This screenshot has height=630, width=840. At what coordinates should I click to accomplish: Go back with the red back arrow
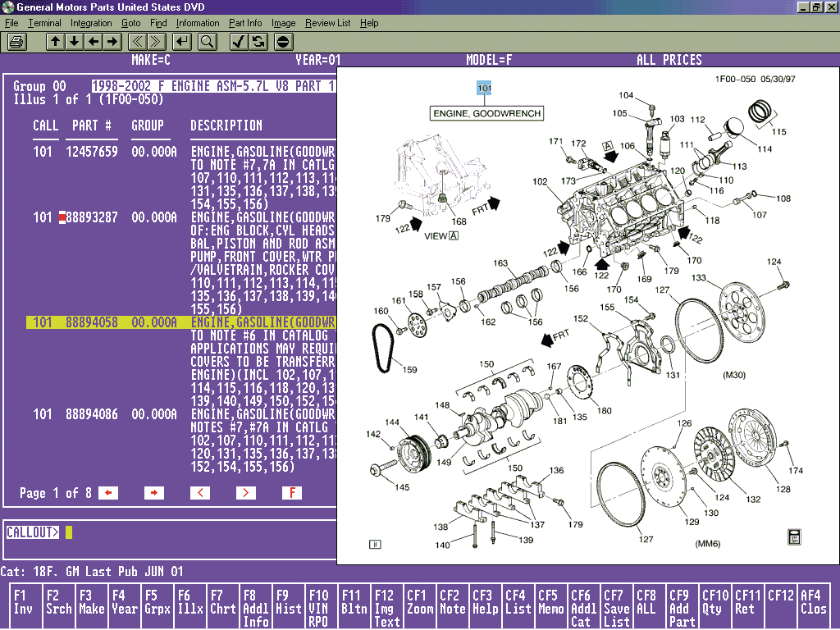click(108, 493)
